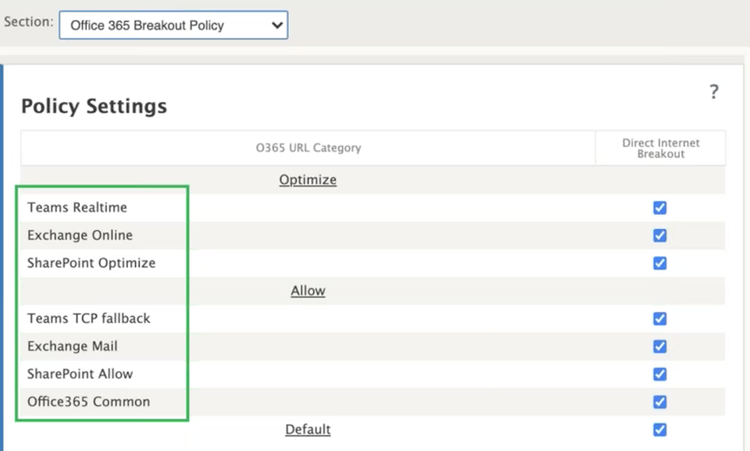Toggle the Exchange Mail breakout checkbox
750x451 pixels.
(x=660, y=346)
